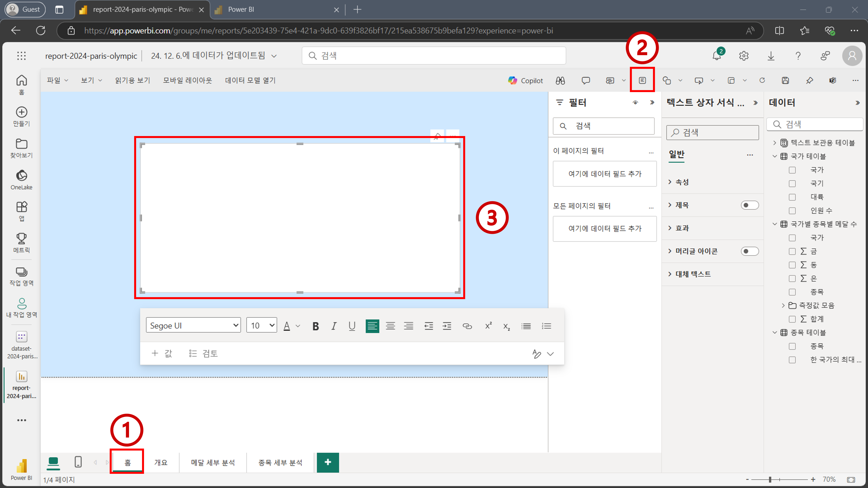Open the Segoe UI font dropdown

pos(193,325)
